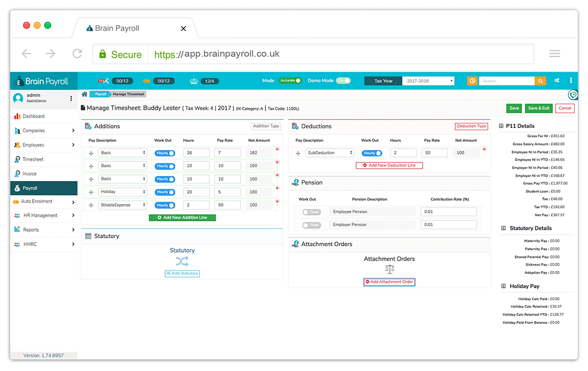The image size is (588, 371).
Task: Click Add New Addition Line button
Action: (182, 217)
